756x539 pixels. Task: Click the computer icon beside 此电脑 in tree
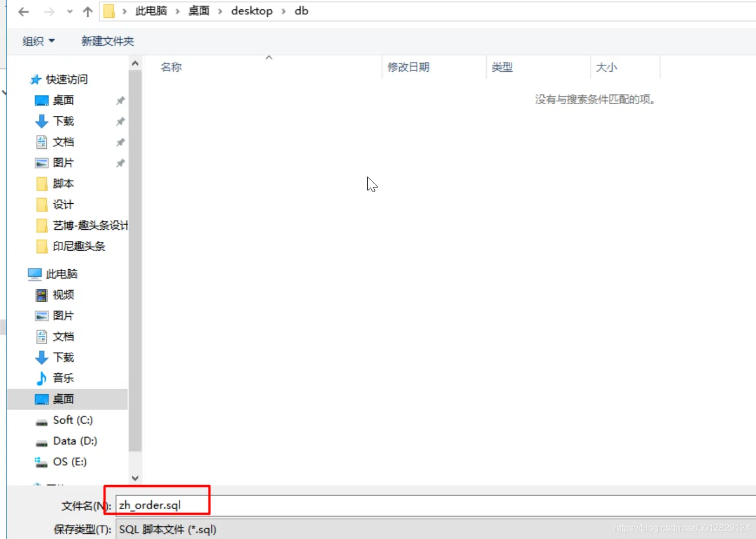click(x=35, y=274)
